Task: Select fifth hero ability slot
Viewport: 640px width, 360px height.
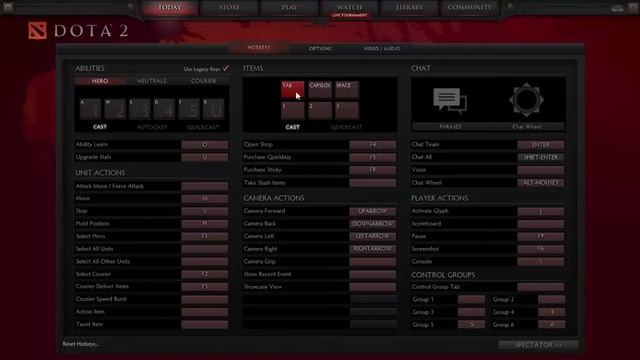Action: [189, 109]
